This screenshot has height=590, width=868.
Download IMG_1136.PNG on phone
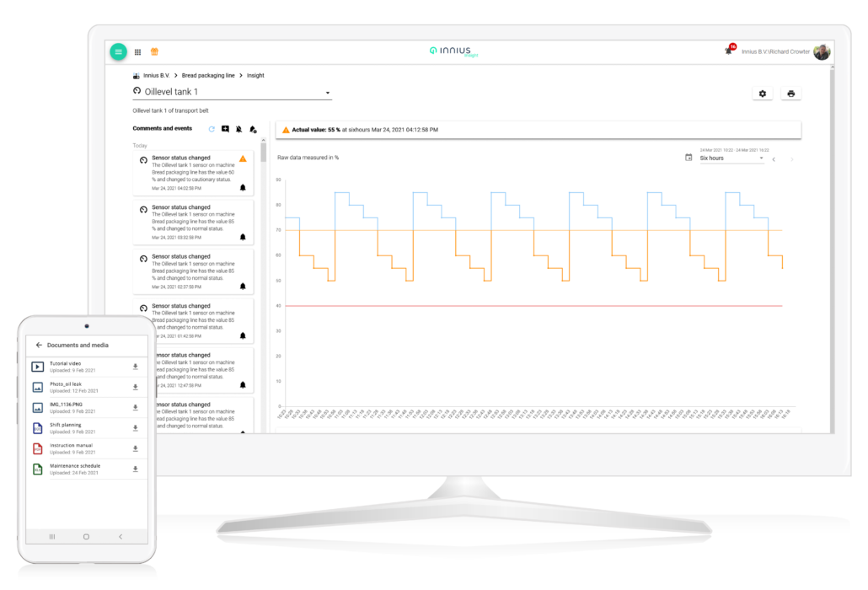click(135, 407)
